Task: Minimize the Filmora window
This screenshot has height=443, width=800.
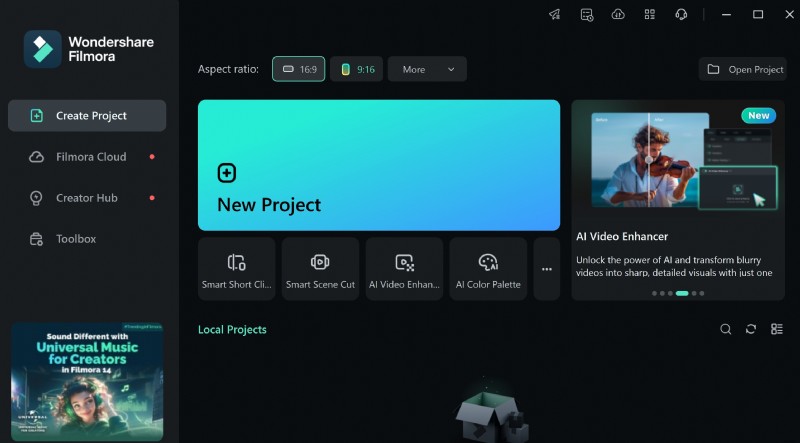Action: pos(727,15)
